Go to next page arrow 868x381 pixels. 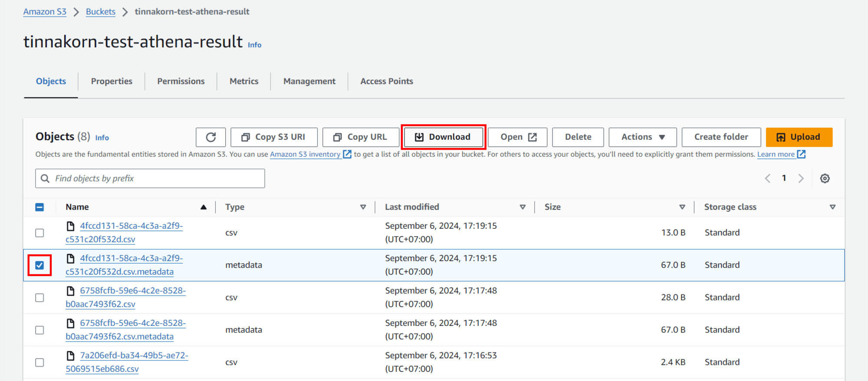click(x=801, y=178)
